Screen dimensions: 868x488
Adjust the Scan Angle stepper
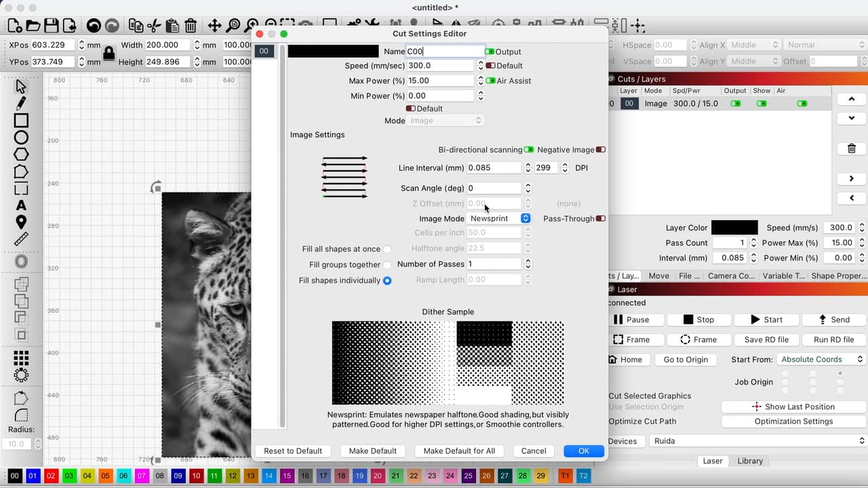pyautogui.click(x=528, y=188)
